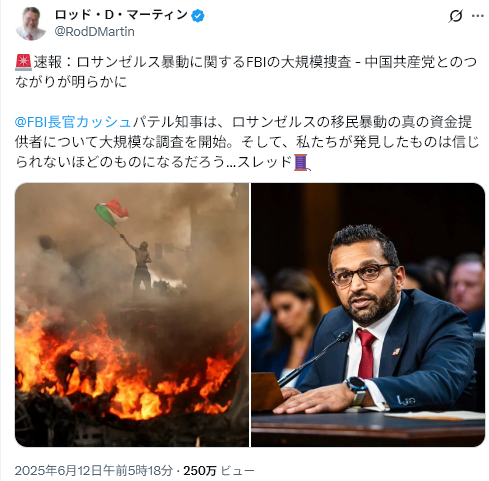Open the three-dot more options menu

pos(478,16)
